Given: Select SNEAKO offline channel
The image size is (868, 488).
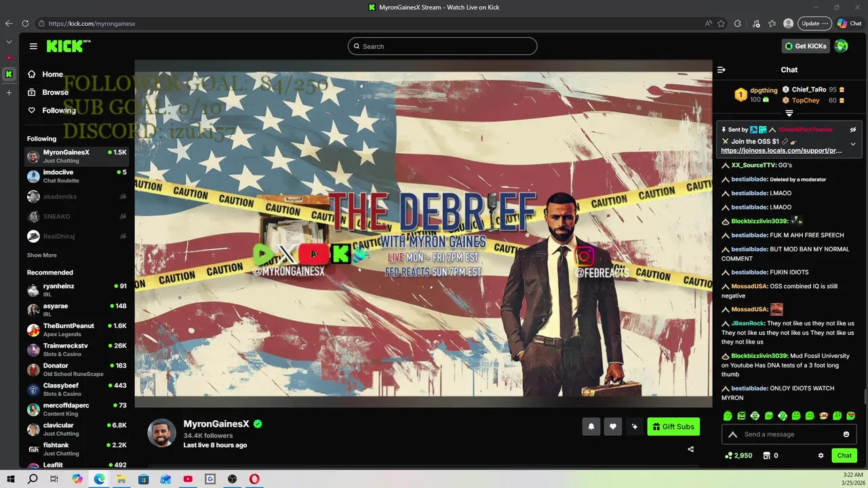Looking at the screenshot, I should pyautogui.click(x=77, y=216).
